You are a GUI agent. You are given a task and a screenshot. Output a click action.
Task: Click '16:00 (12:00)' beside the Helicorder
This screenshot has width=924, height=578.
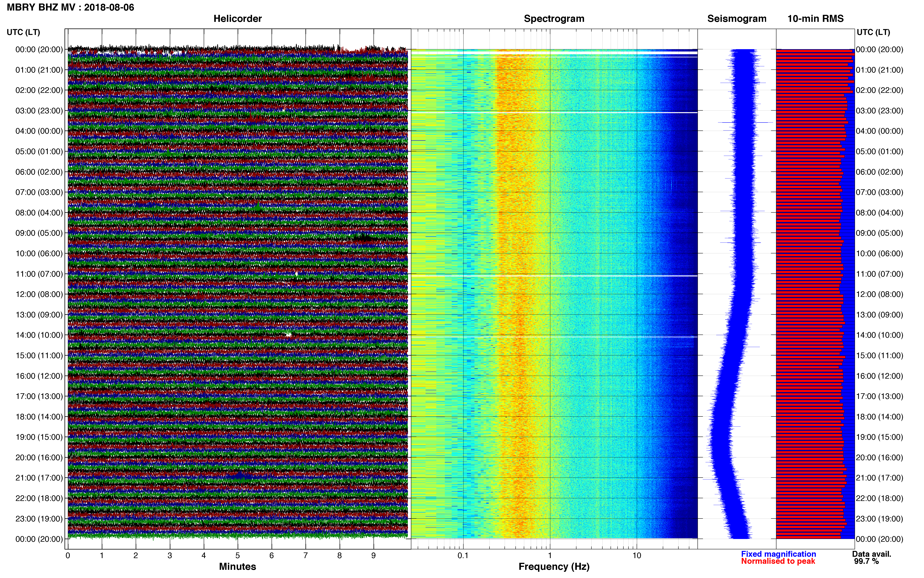(39, 376)
